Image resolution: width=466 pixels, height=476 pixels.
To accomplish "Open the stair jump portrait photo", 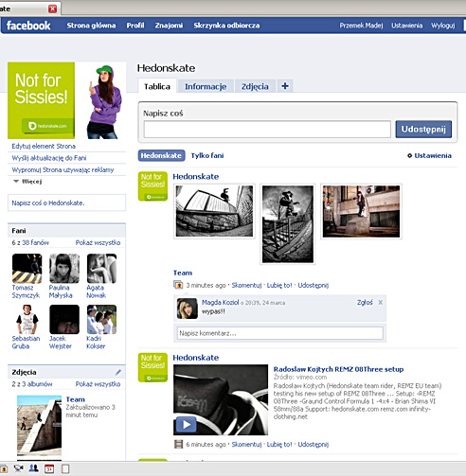I will tap(288, 224).
